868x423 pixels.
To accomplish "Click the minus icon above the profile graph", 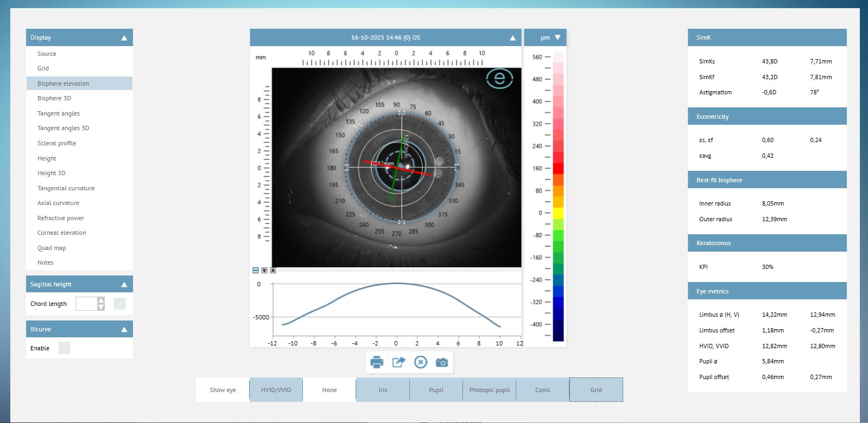I will (x=256, y=270).
